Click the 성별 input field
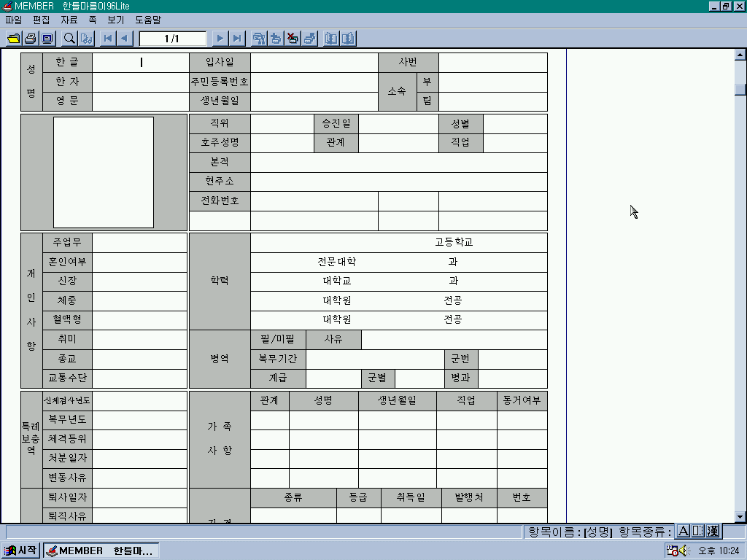The height and width of the screenshot is (560, 747). click(x=515, y=124)
